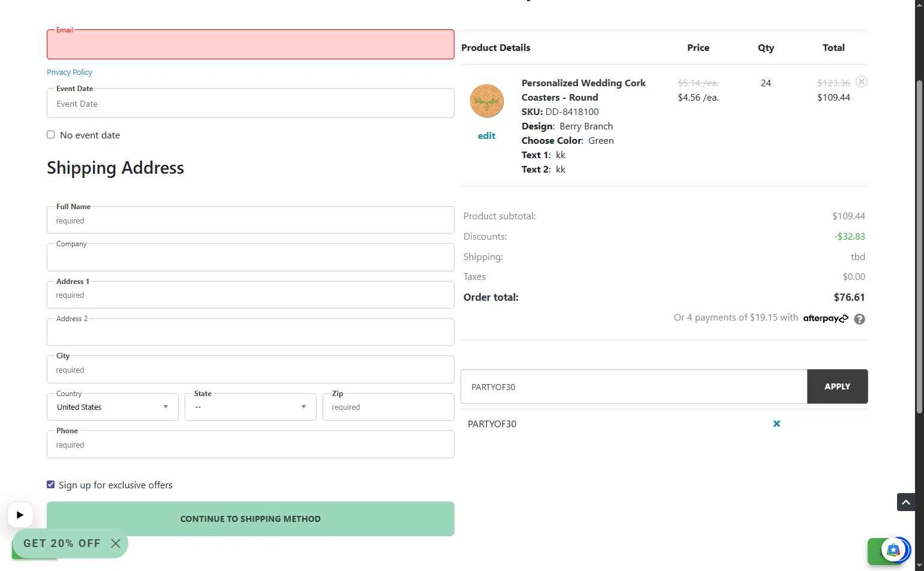Click the cork coaster product thumbnail
924x571 pixels.
tap(486, 101)
